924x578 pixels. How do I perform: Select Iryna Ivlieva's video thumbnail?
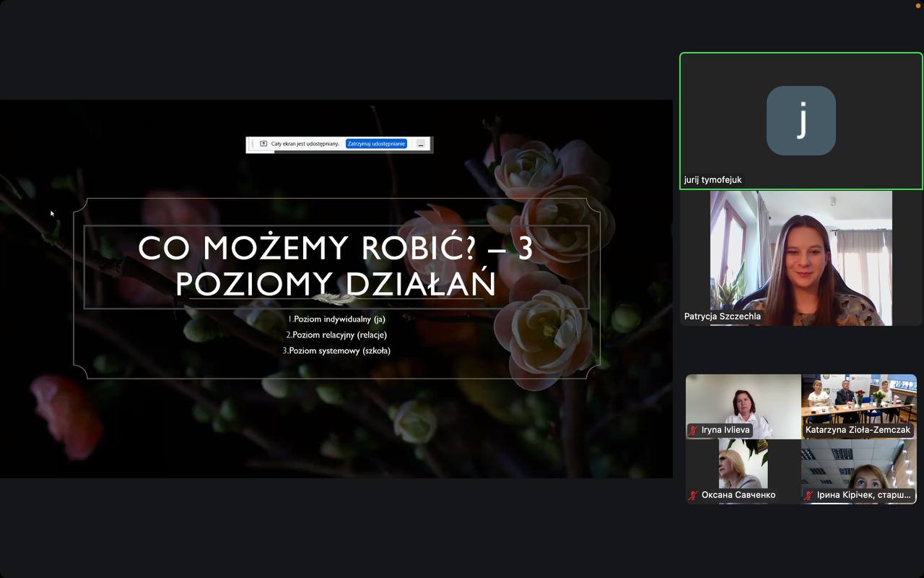743,406
